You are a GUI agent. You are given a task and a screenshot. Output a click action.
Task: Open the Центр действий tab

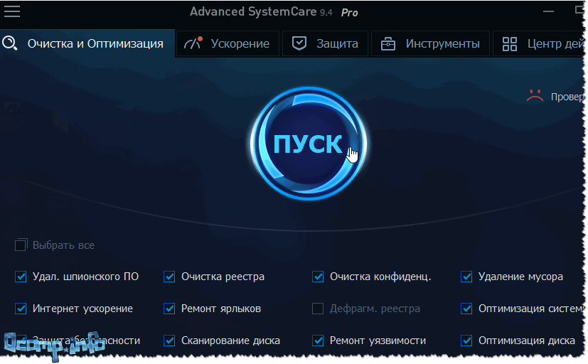point(538,43)
